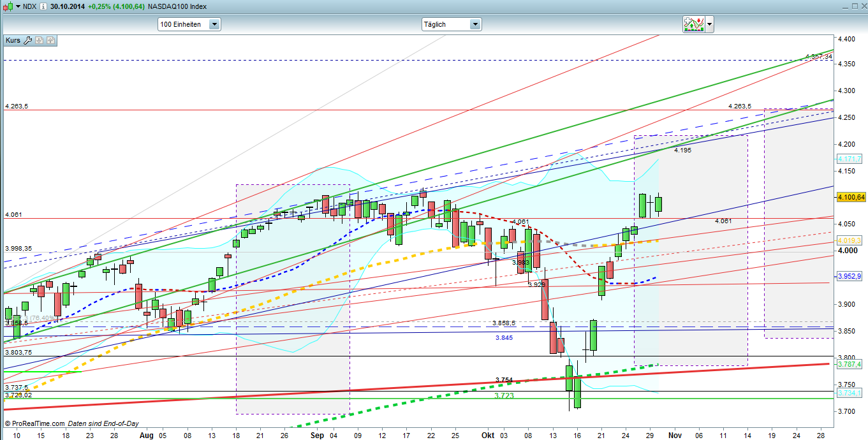The width and height of the screenshot is (868, 440).
Task: Click the 3.998,35 level label
Action: pos(17,249)
